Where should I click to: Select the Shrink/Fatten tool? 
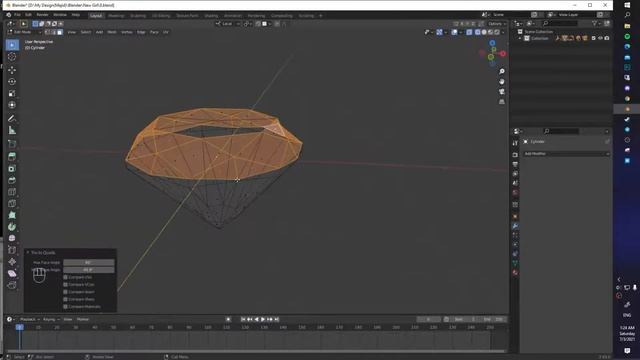click(12, 262)
